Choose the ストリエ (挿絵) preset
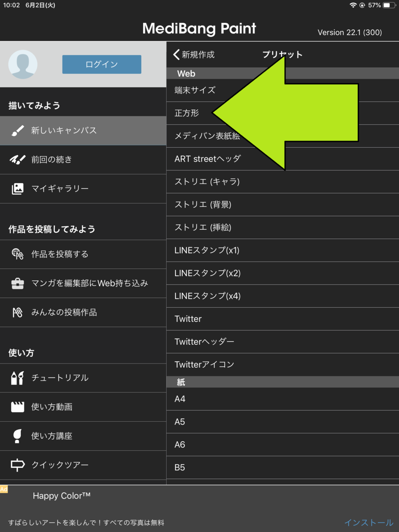Screen dimensions: 399x532 [x=283, y=227]
